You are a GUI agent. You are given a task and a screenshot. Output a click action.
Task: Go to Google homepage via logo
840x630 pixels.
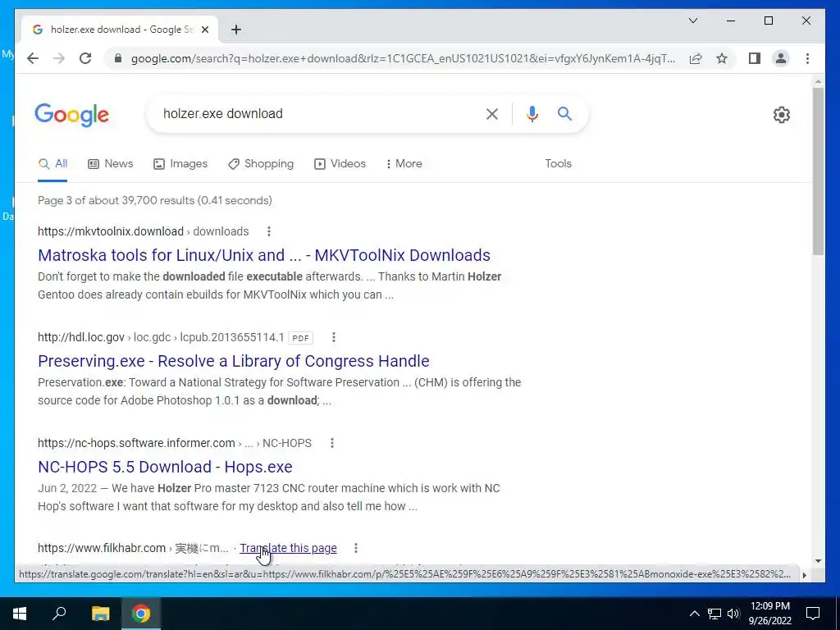(72, 115)
